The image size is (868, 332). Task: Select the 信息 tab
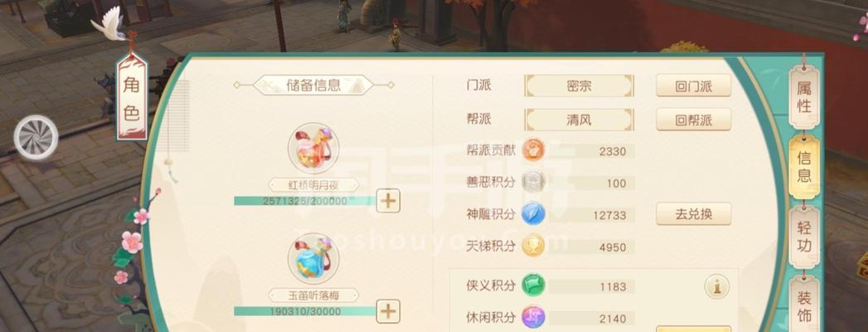pos(804,166)
